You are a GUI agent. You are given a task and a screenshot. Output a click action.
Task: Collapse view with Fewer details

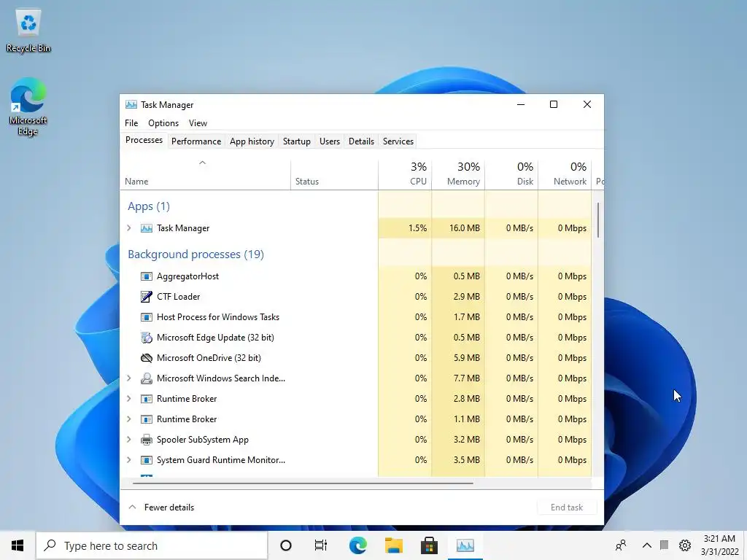161,507
